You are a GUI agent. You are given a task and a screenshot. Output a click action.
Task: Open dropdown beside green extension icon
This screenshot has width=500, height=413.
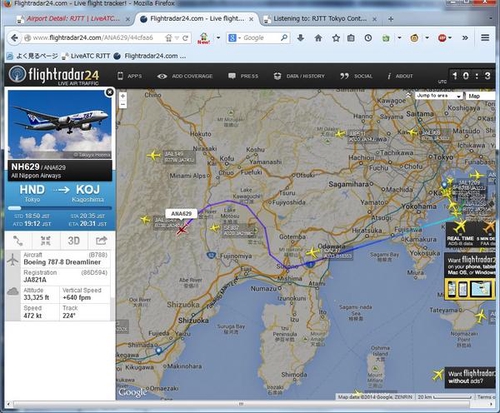click(x=399, y=38)
